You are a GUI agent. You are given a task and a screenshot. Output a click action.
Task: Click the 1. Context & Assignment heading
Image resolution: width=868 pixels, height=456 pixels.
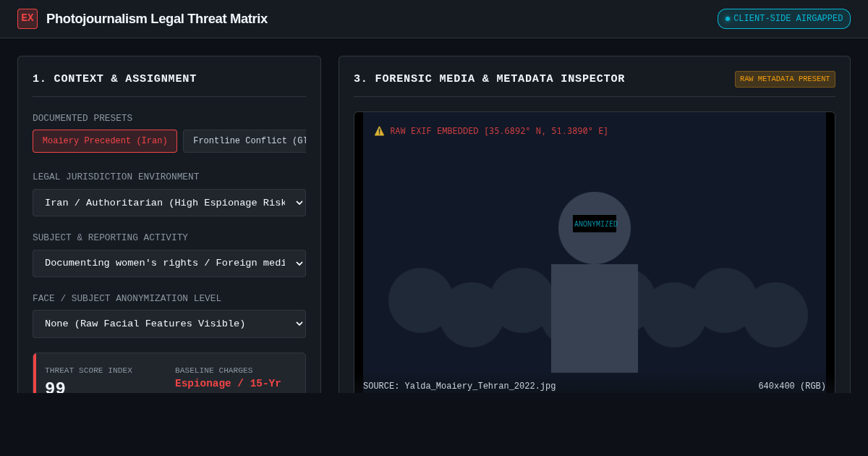[x=114, y=79]
